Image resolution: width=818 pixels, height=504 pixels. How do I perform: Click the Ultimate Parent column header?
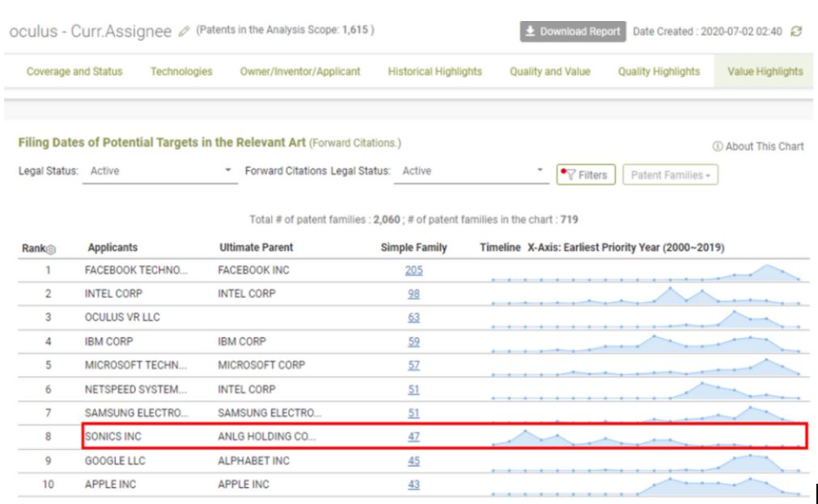[x=256, y=248]
